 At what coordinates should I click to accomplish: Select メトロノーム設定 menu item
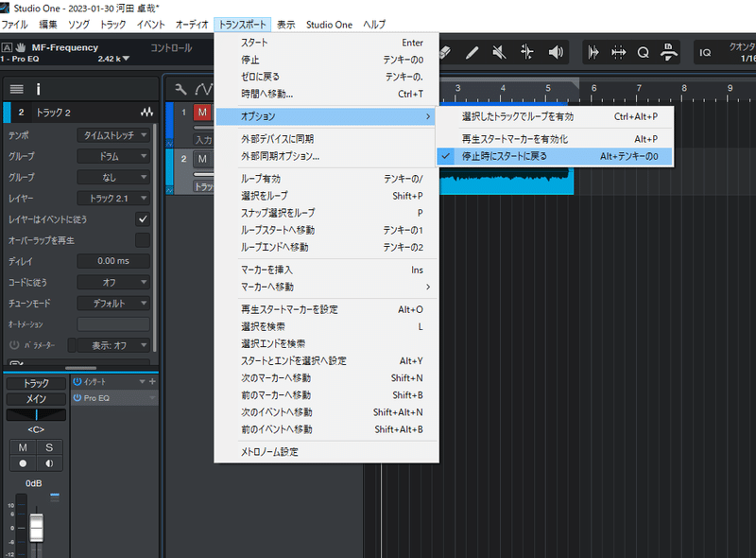326,452
